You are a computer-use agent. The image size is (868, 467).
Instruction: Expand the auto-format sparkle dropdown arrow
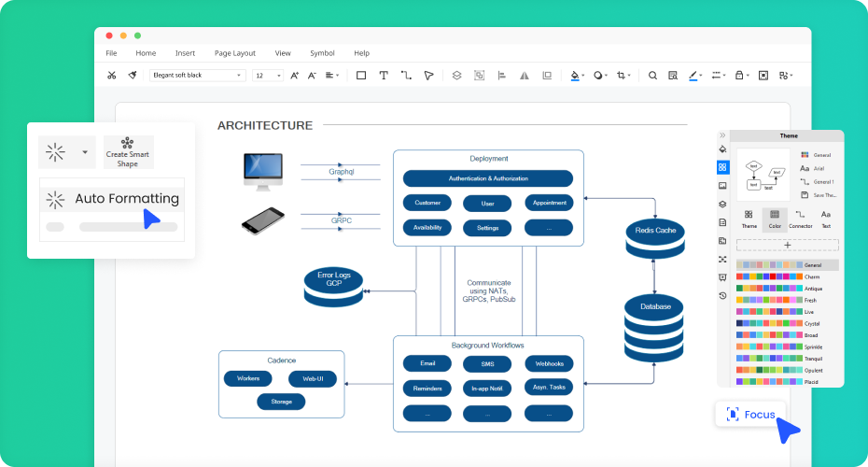click(x=85, y=151)
